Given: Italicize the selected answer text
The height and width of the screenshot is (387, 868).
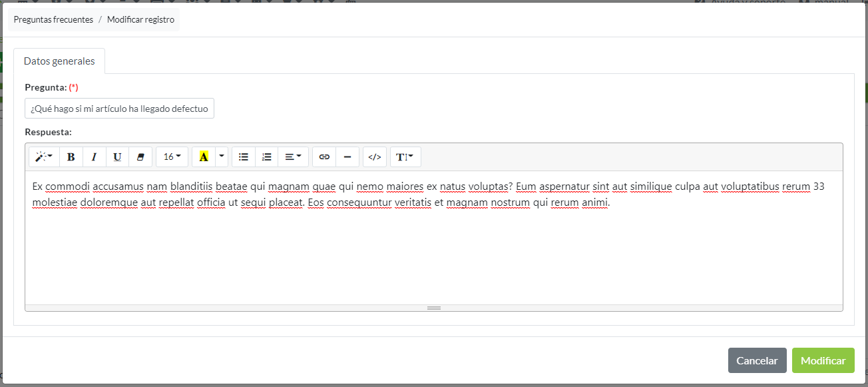Looking at the screenshot, I should pos(94,157).
